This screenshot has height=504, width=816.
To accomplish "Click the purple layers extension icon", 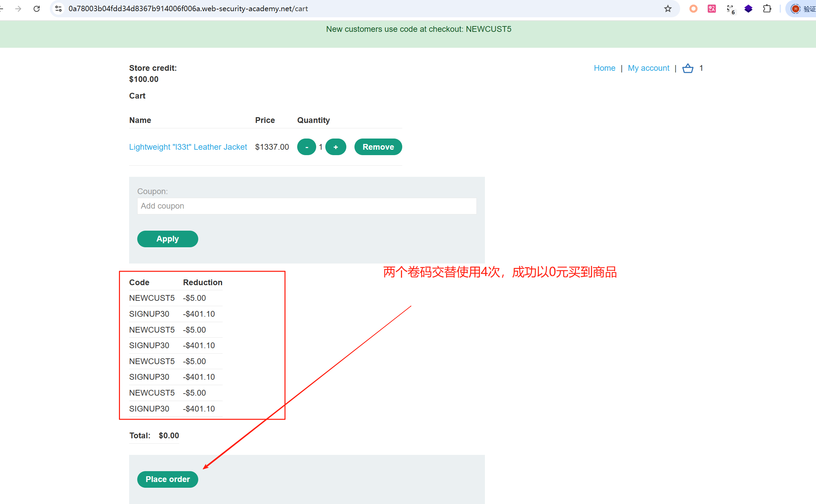I will click(748, 9).
